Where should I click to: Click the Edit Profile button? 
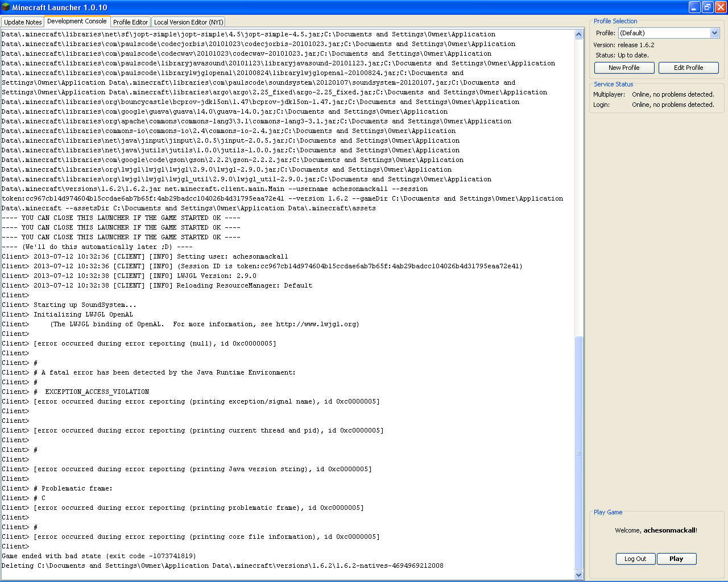[688, 68]
